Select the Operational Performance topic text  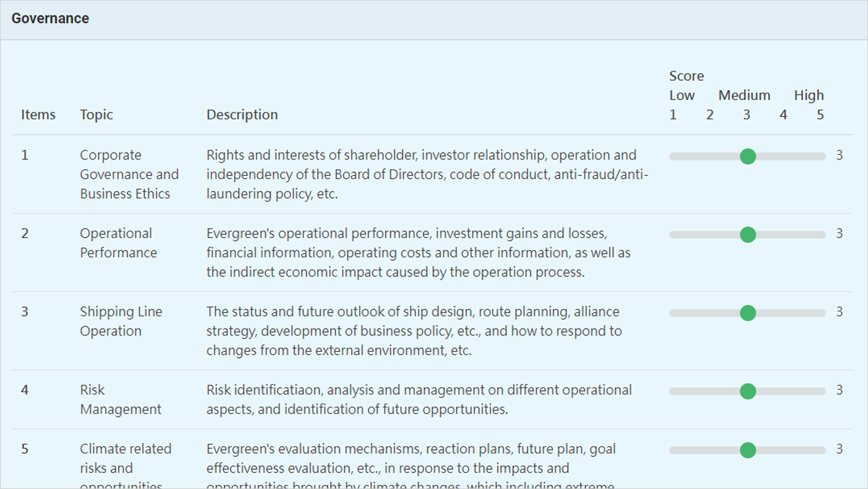118,243
